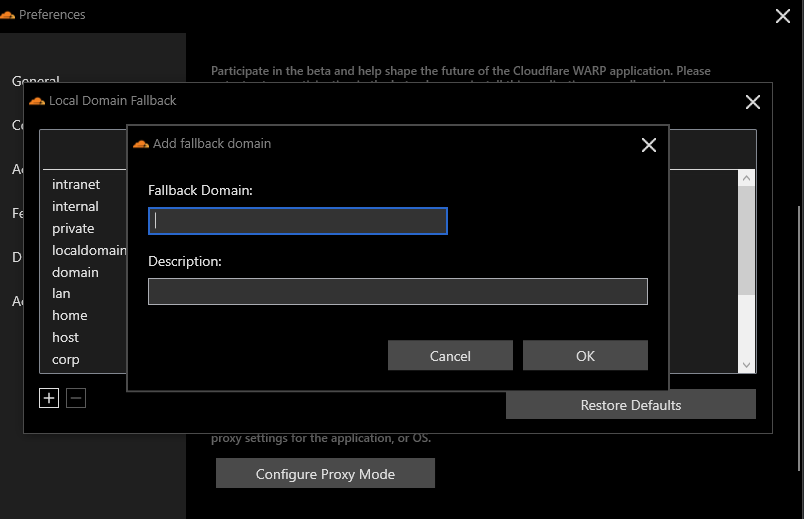
Task: Select the corp domain entry
Action: tap(66, 360)
